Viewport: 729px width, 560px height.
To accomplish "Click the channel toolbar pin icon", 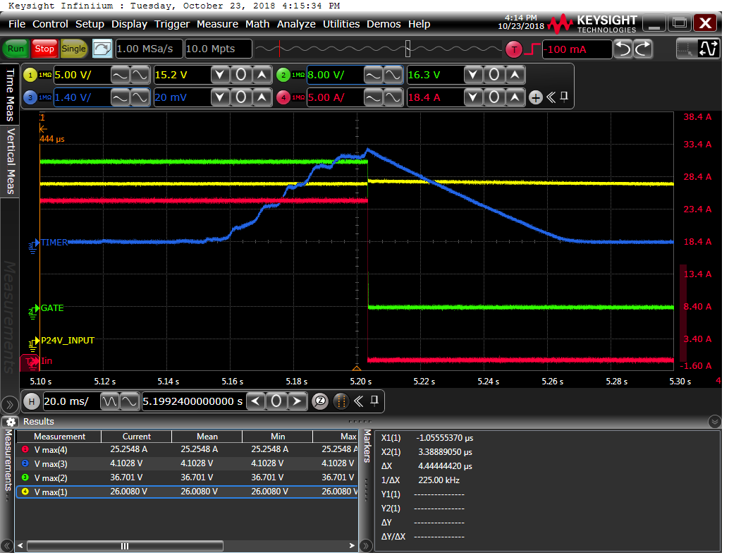I will pyautogui.click(x=564, y=97).
